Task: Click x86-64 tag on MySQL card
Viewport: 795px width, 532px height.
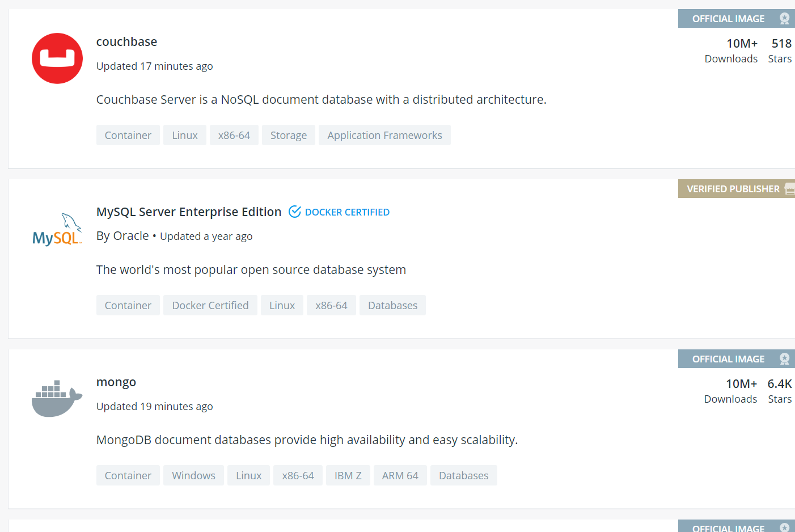Action: click(x=331, y=305)
